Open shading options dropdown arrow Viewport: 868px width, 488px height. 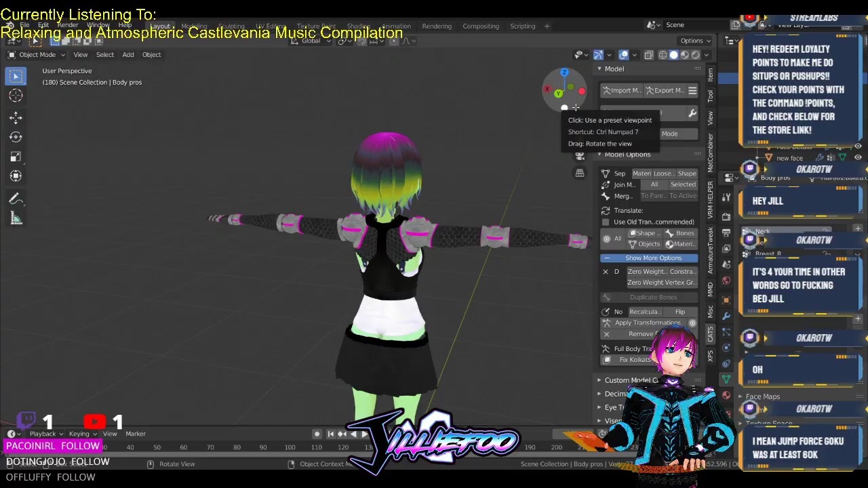click(707, 55)
